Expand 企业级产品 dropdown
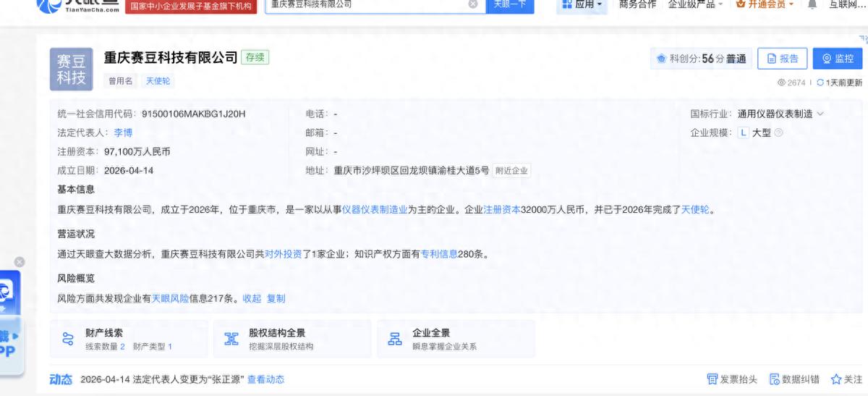868x396 pixels. click(695, 4)
